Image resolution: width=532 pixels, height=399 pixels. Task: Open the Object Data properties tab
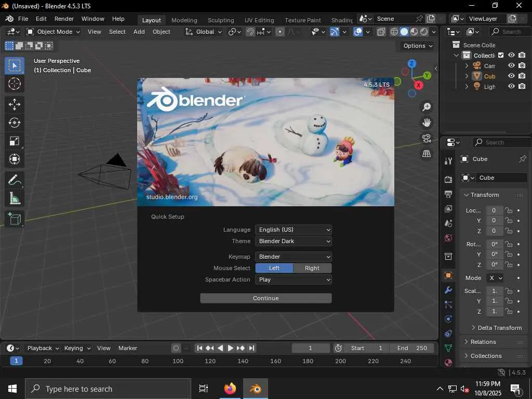tap(448, 348)
